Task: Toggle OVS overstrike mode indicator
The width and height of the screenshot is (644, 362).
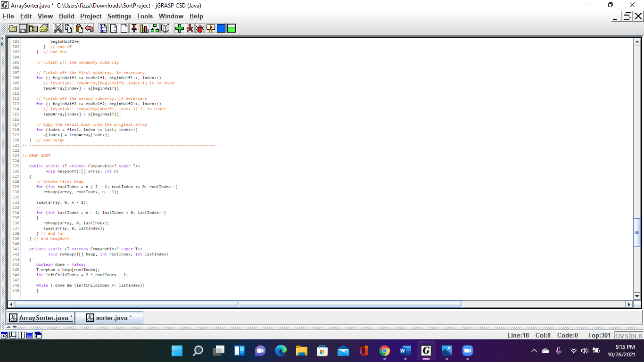Action: pyautogui.click(x=621, y=336)
